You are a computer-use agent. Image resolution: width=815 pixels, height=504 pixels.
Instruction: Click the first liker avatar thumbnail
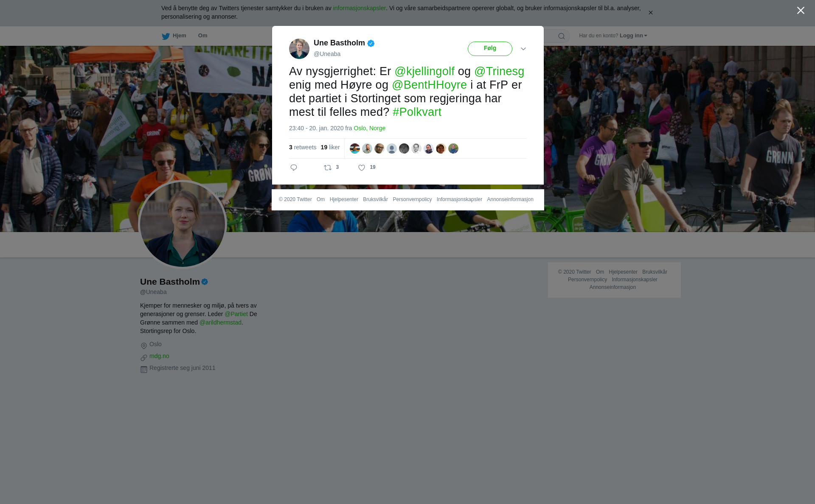[x=355, y=148]
